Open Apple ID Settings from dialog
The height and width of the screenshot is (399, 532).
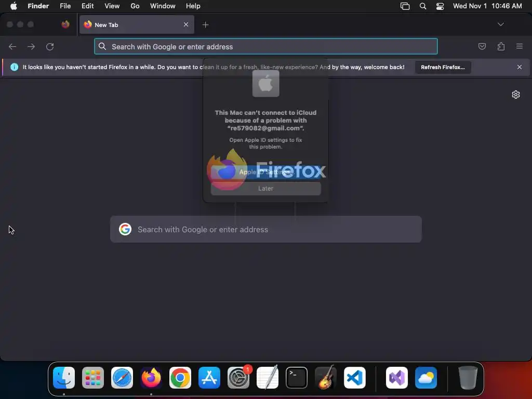(265, 172)
